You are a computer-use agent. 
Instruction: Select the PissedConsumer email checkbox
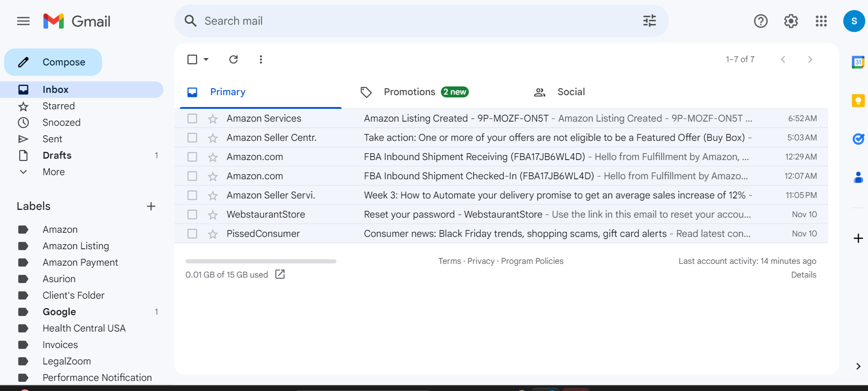click(192, 234)
